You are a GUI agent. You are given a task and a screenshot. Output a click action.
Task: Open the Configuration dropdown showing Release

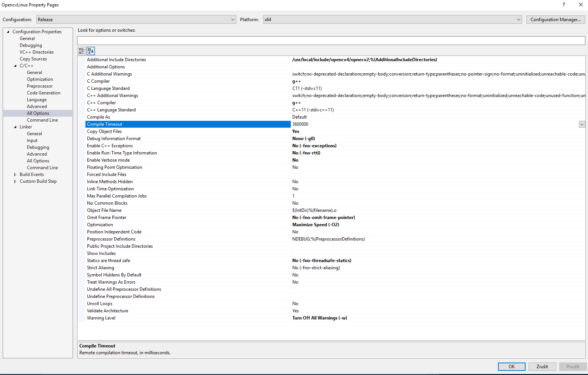[233, 19]
